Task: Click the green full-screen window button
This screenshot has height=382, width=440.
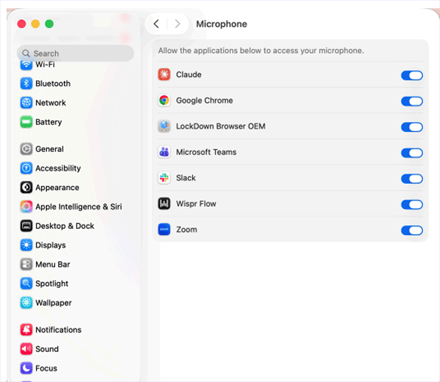Action: 49,24
